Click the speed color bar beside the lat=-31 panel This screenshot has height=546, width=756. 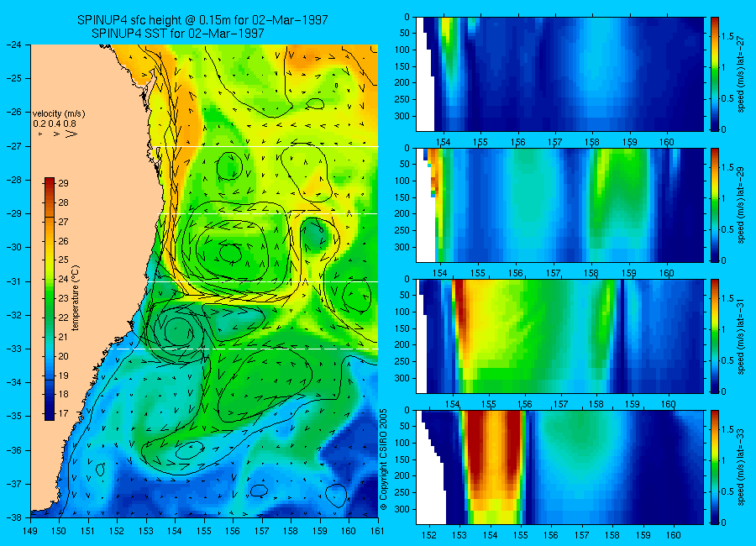pyautogui.click(x=714, y=336)
